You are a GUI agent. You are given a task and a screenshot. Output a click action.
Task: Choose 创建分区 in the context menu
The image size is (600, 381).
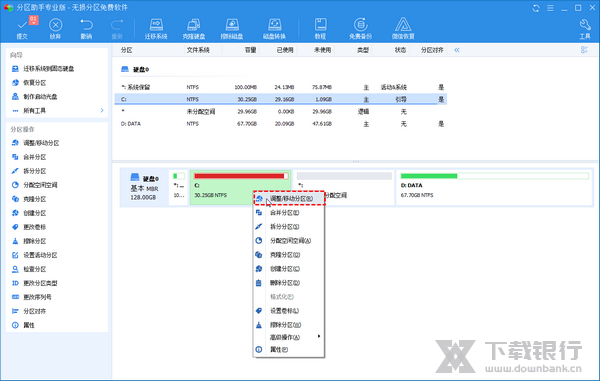point(289,269)
